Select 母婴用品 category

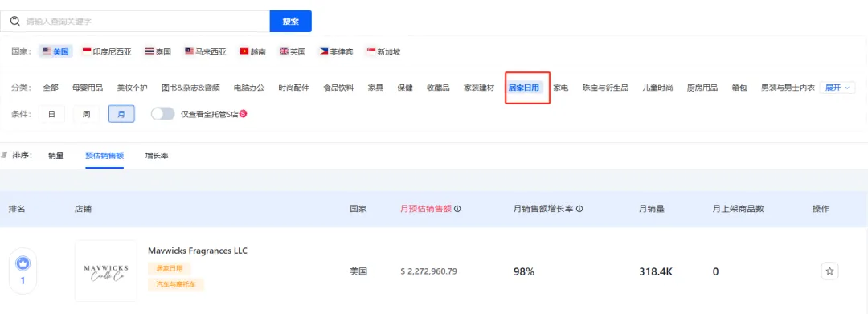tap(88, 88)
